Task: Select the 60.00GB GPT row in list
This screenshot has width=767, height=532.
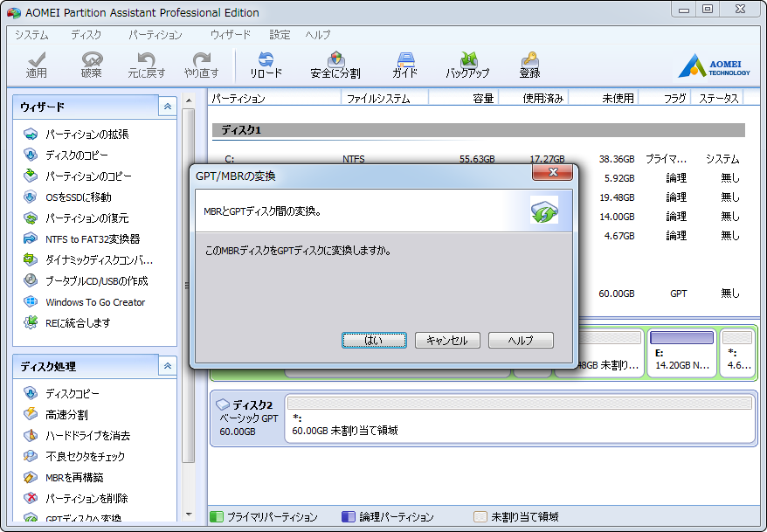Action: coord(661,294)
